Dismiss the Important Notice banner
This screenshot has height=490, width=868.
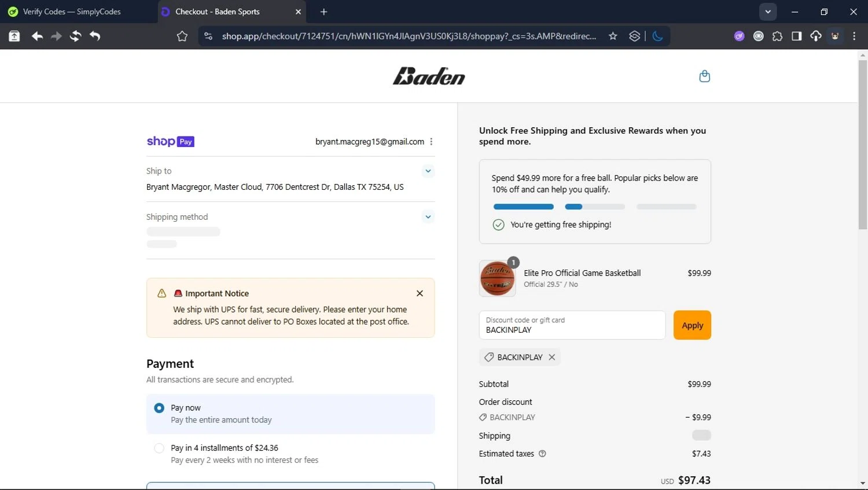tap(420, 293)
